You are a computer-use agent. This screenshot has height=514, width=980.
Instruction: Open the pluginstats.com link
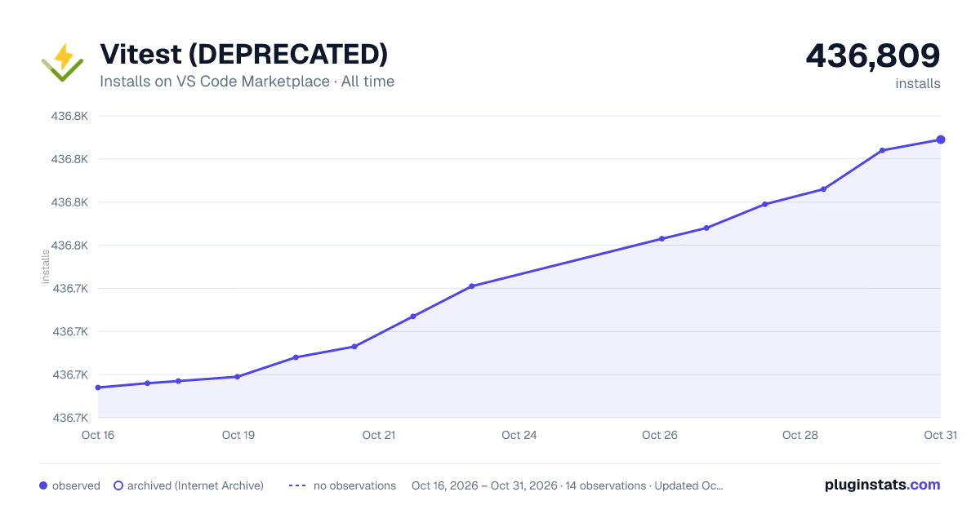tap(883, 485)
